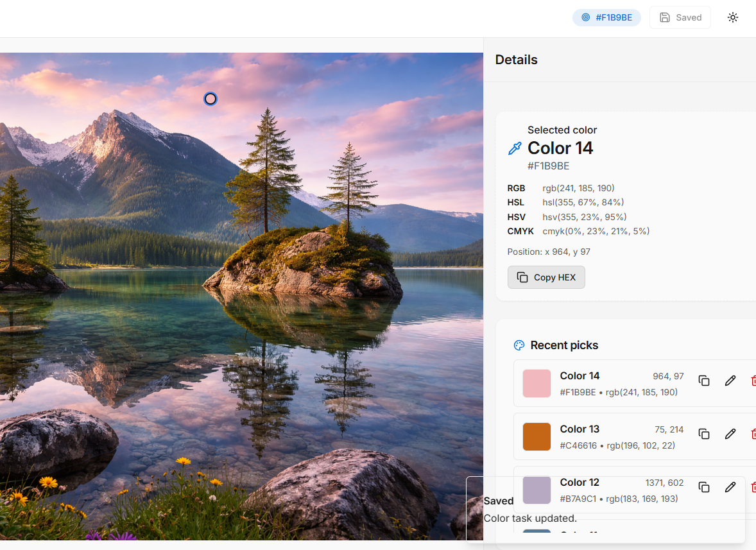Click the #F1B9BE color chip in top bar

[x=606, y=17]
